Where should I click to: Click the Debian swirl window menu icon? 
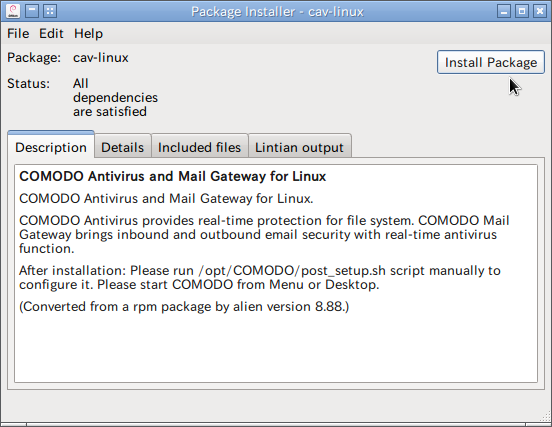tap(13, 11)
